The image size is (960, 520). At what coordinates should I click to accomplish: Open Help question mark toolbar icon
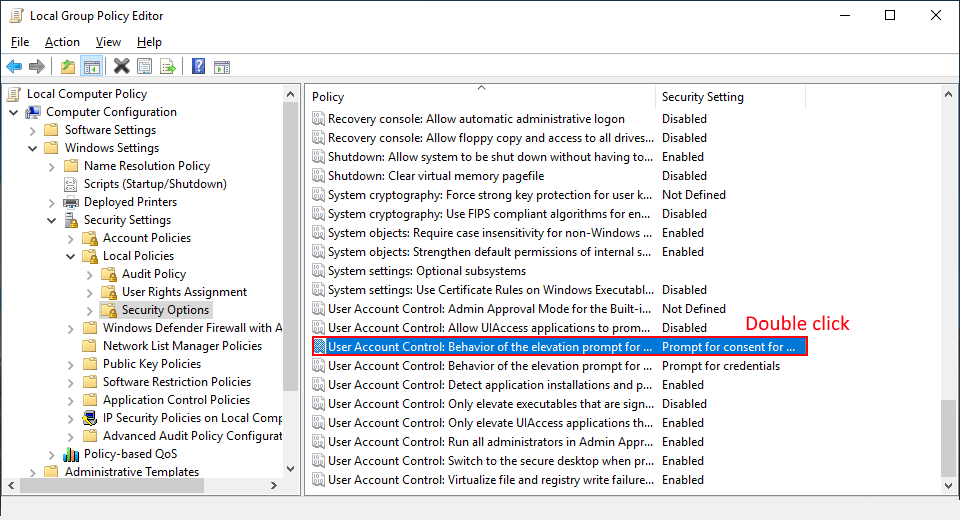coord(198,66)
